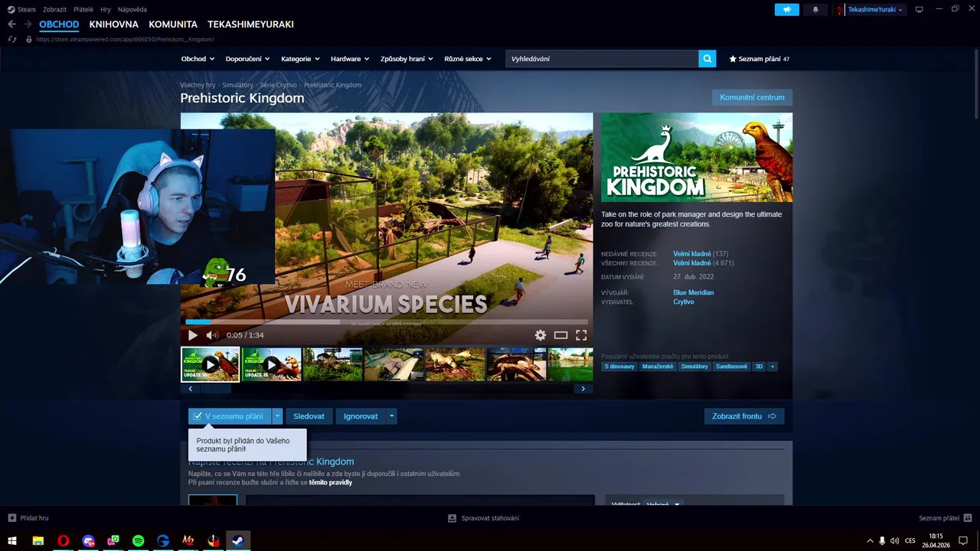
Task: Show hidden tray icons chevron
Action: click(x=870, y=541)
